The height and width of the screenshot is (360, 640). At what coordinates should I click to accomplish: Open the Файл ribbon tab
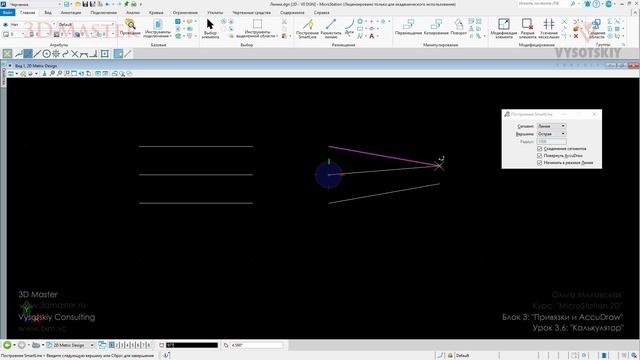7,13
